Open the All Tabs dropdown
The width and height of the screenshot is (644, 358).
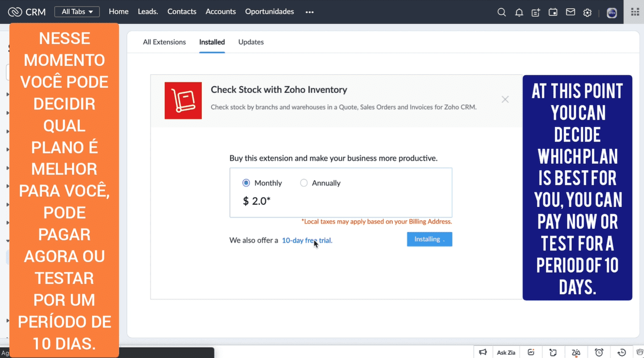click(77, 12)
